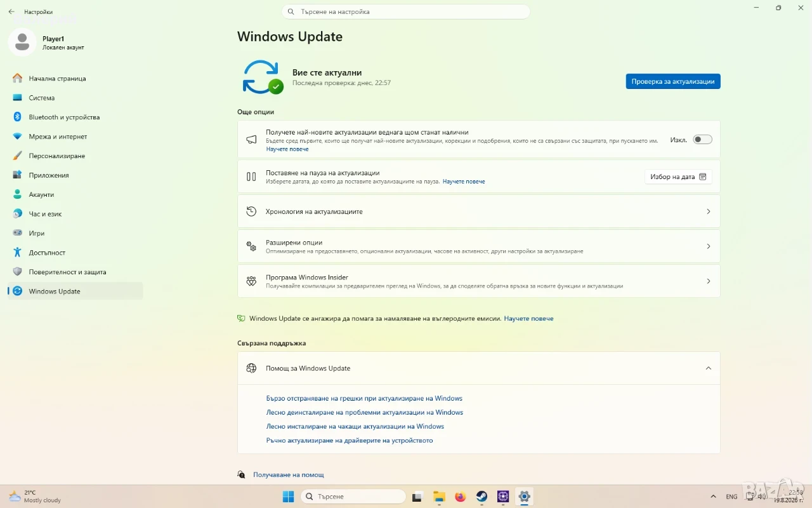Open Лесно инсталиране на чакащи актуализации link
The image size is (812, 508).
355,427
